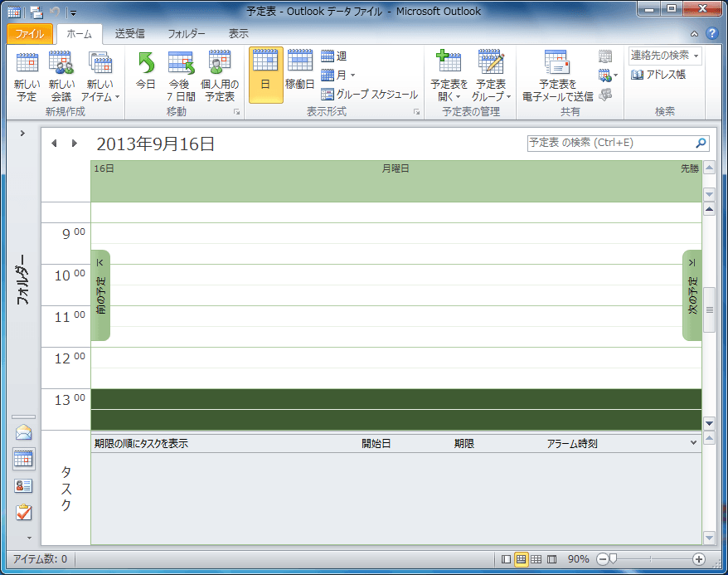Screen dimensions: 728x575
Task: Open the 表示 ribbon tab
Action: tap(238, 33)
